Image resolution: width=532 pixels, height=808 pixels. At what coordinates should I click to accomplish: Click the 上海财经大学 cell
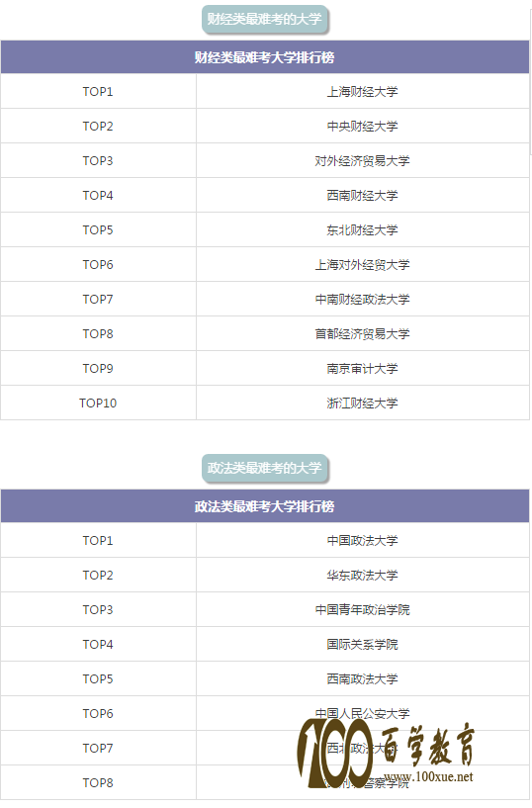363,92
